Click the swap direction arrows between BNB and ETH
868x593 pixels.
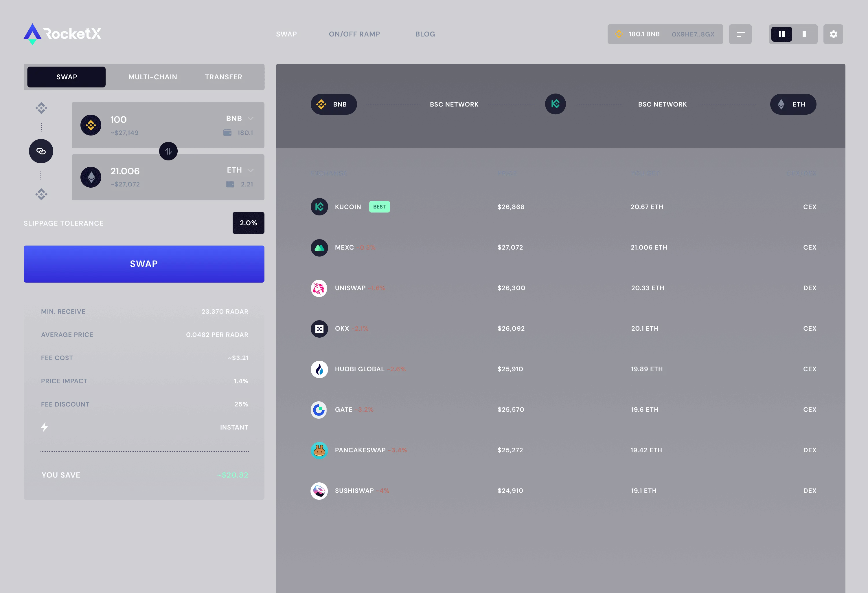(168, 151)
